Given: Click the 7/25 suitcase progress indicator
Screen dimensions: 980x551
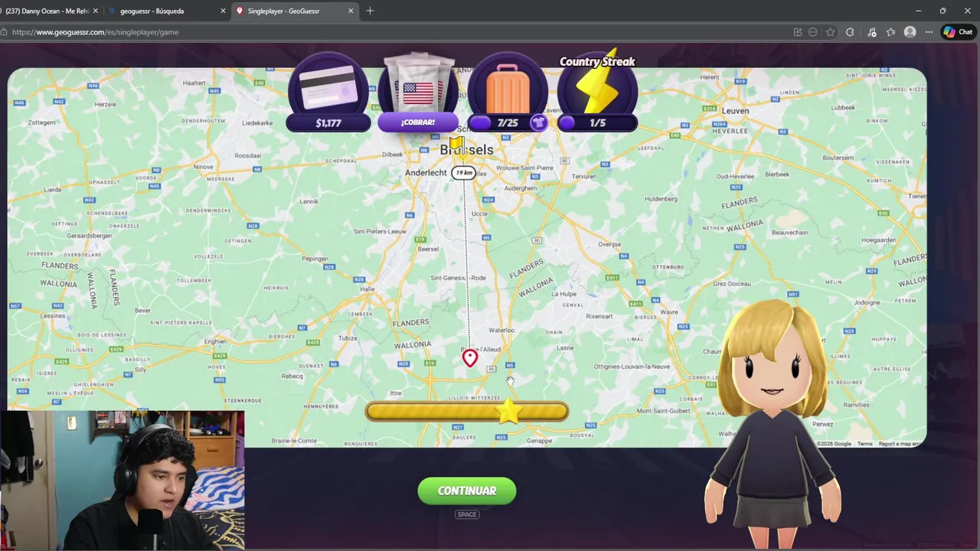Looking at the screenshot, I should (x=507, y=122).
